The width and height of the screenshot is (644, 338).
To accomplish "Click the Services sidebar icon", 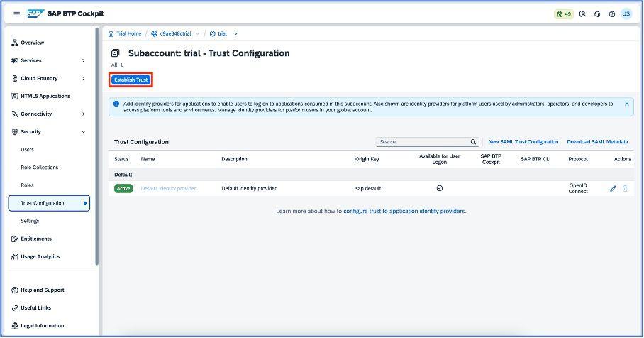I will (15, 60).
